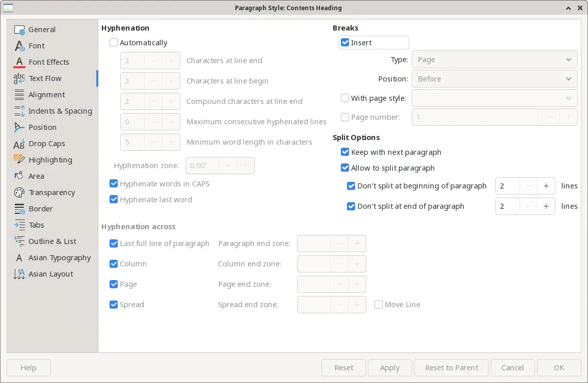This screenshot has height=383, width=588.
Task: Toggle Keep with next paragraph
Action: (345, 152)
